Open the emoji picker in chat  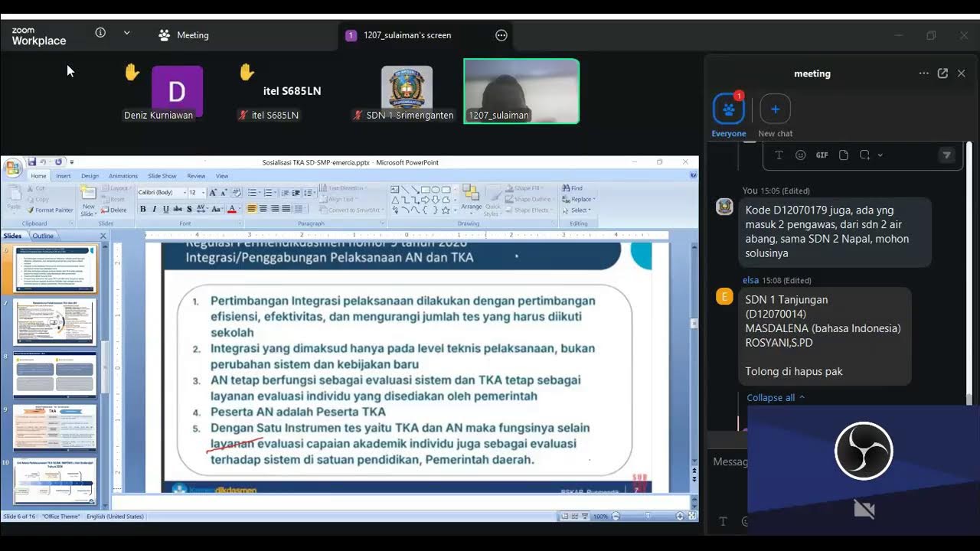pyautogui.click(x=800, y=155)
